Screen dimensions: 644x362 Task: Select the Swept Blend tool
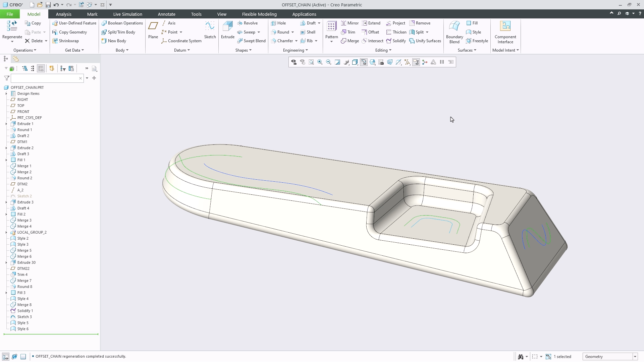tap(252, 41)
